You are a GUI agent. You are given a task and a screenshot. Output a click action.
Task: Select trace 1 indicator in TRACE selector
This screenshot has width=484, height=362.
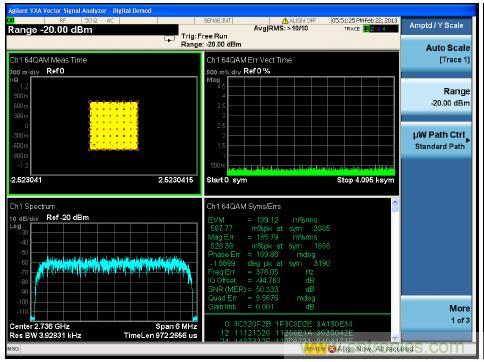point(367,29)
